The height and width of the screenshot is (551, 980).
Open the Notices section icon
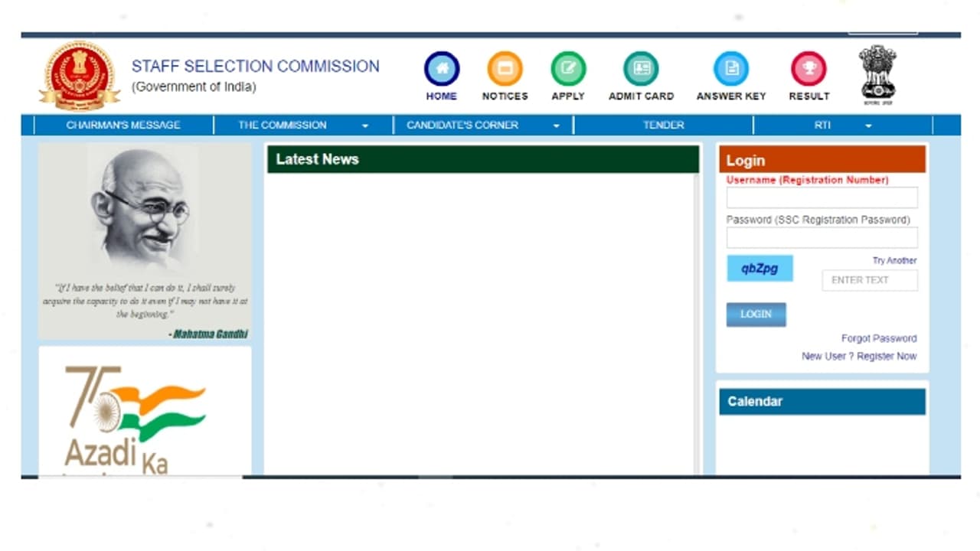[x=505, y=68]
